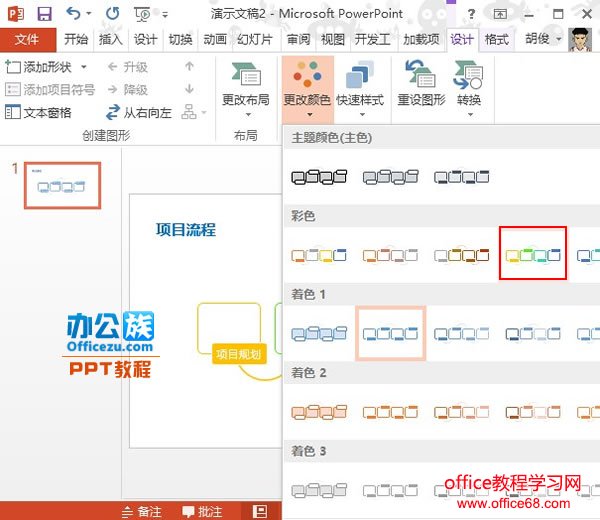Select the red-boxed yellow-green colorful scheme
600x520 pixels.
click(533, 253)
